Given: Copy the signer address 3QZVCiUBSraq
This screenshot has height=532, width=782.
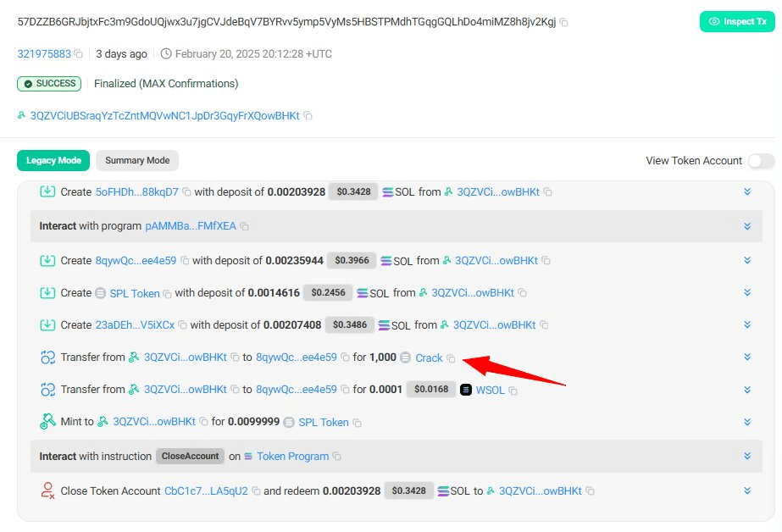Looking at the screenshot, I should [x=308, y=116].
